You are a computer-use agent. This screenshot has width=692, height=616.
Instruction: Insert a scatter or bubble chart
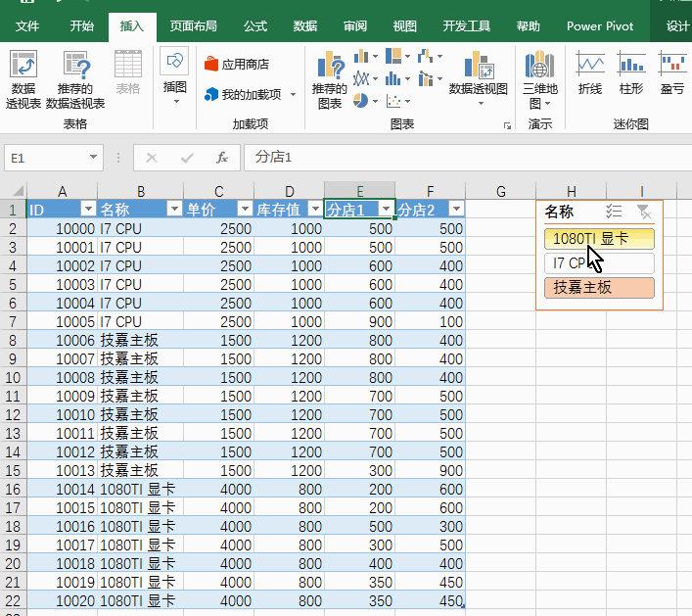[x=398, y=101]
